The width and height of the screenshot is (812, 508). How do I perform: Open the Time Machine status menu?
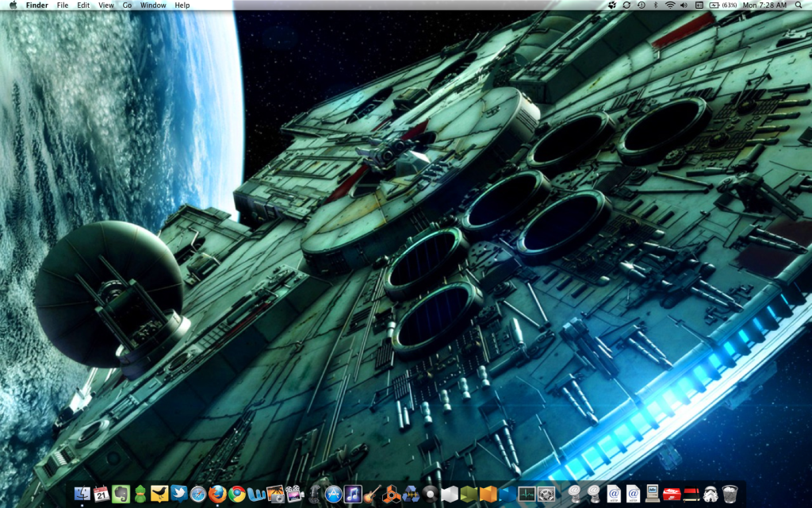click(x=641, y=6)
